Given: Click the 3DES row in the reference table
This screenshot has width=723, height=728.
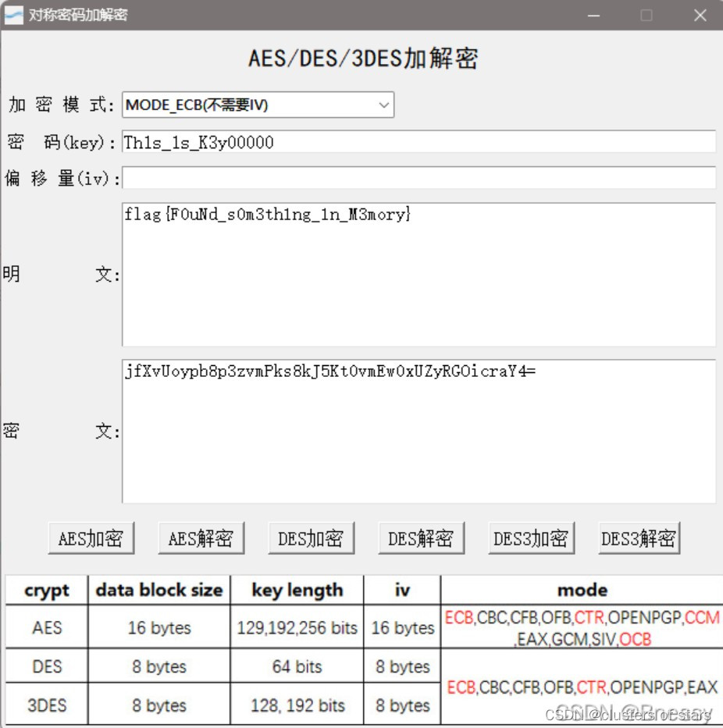Looking at the screenshot, I should (x=45, y=705).
